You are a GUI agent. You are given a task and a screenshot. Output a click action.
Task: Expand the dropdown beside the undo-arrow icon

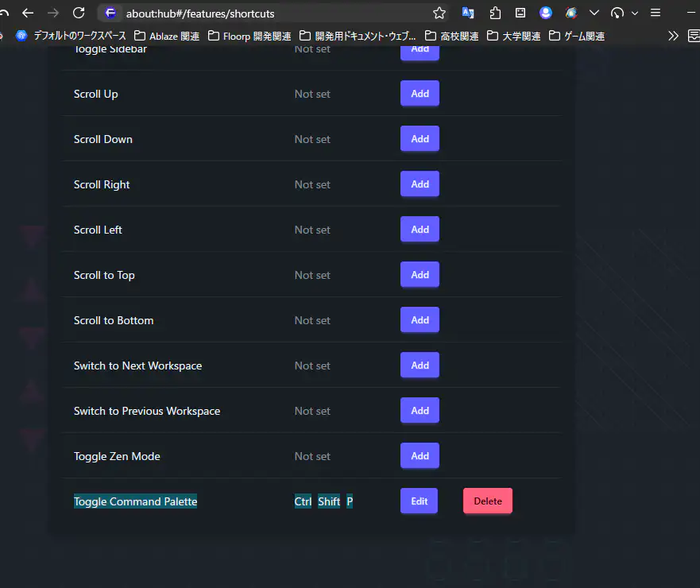(x=635, y=14)
